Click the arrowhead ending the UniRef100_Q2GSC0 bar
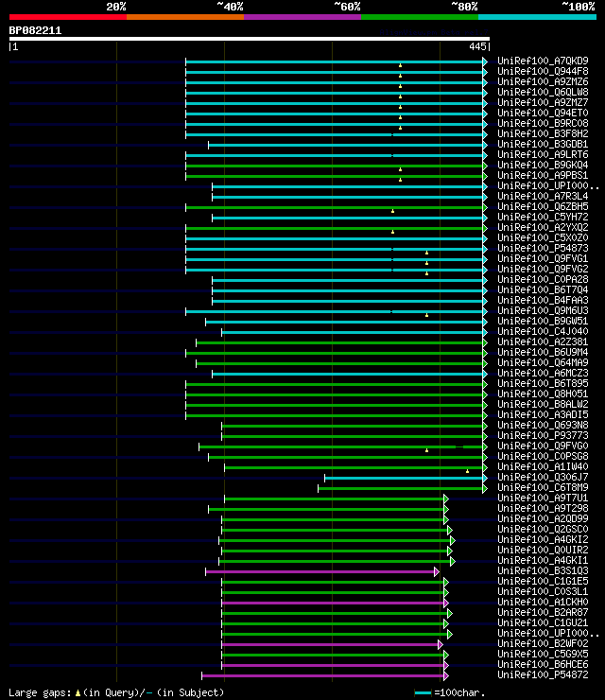This screenshot has height=700, width=605. point(450,530)
